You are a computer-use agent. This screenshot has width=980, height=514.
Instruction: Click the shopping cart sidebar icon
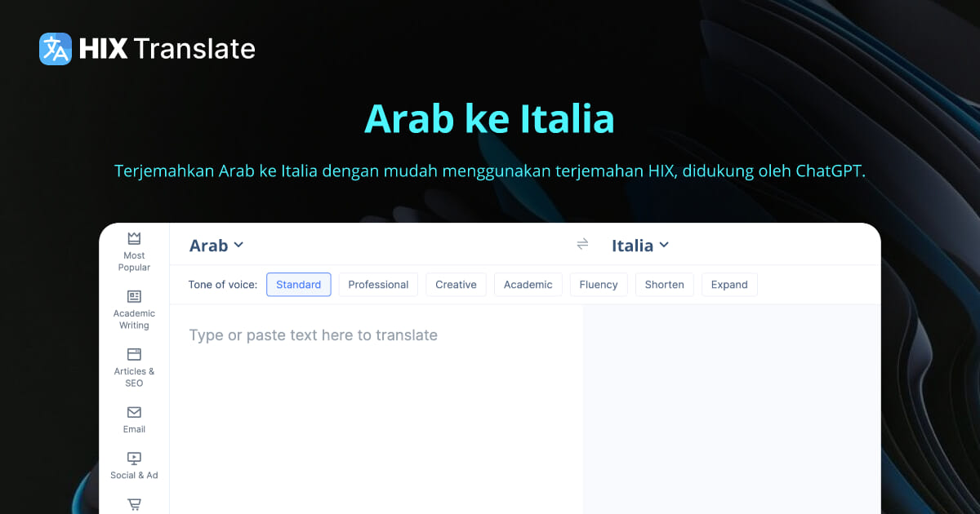[x=133, y=503]
